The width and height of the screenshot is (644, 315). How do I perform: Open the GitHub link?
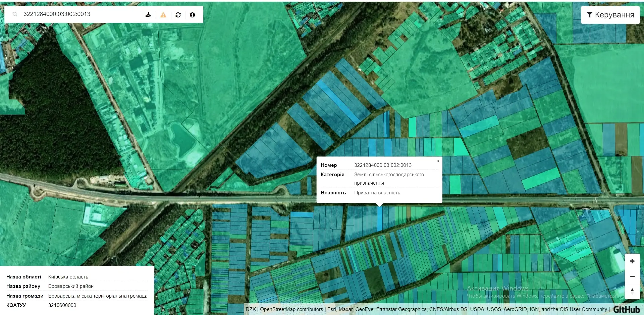click(626, 309)
